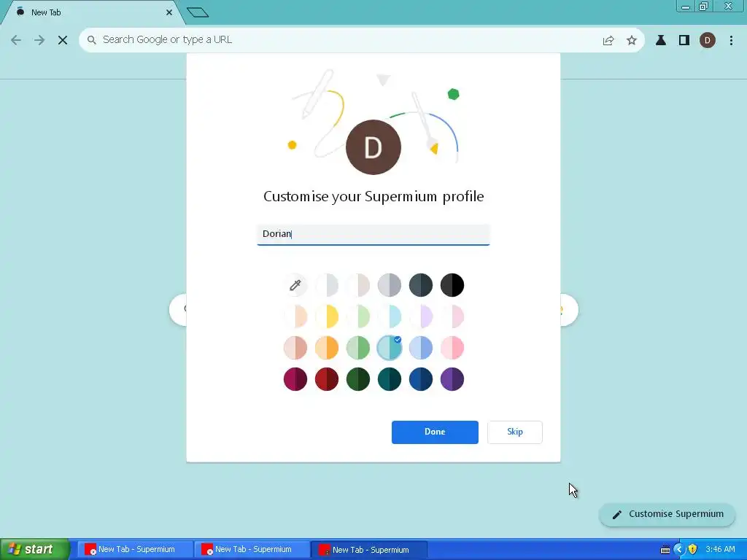Screen dimensions: 747x560
Task: Open the custom colour eyedropper picker
Action: pyautogui.click(x=295, y=285)
